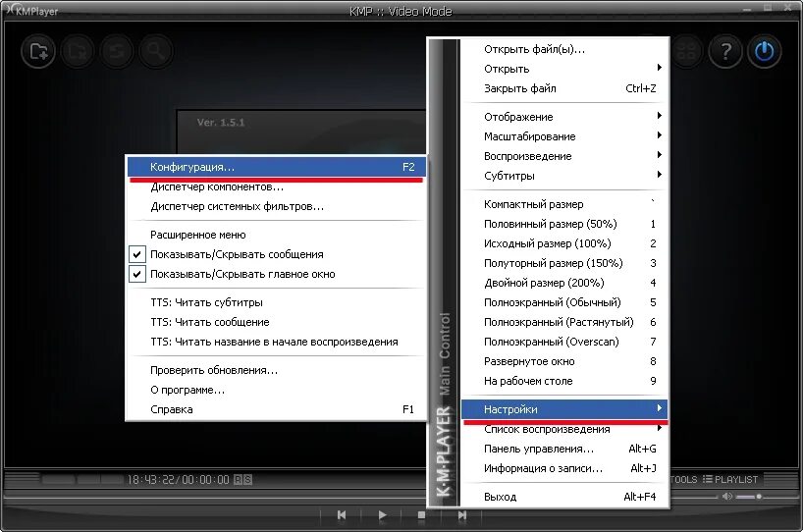
Task: Select Половинный размер (50%)
Action: (564, 224)
